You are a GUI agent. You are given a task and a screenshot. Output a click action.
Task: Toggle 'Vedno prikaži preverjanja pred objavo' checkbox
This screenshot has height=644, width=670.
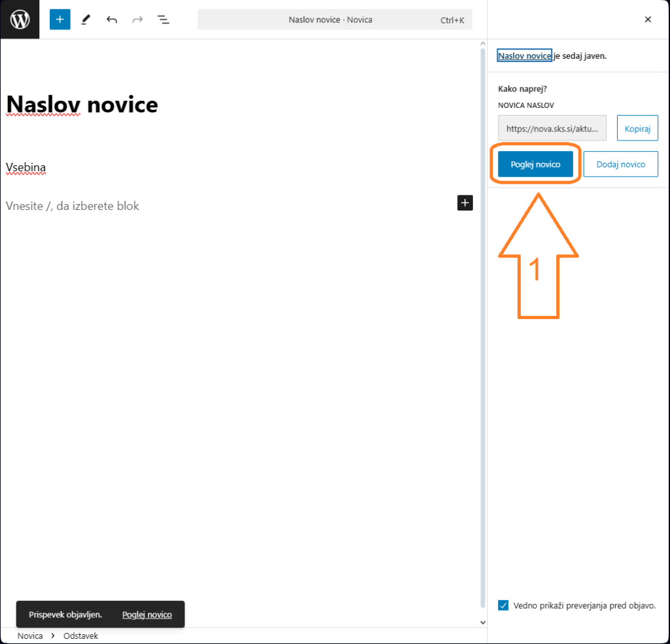click(503, 605)
